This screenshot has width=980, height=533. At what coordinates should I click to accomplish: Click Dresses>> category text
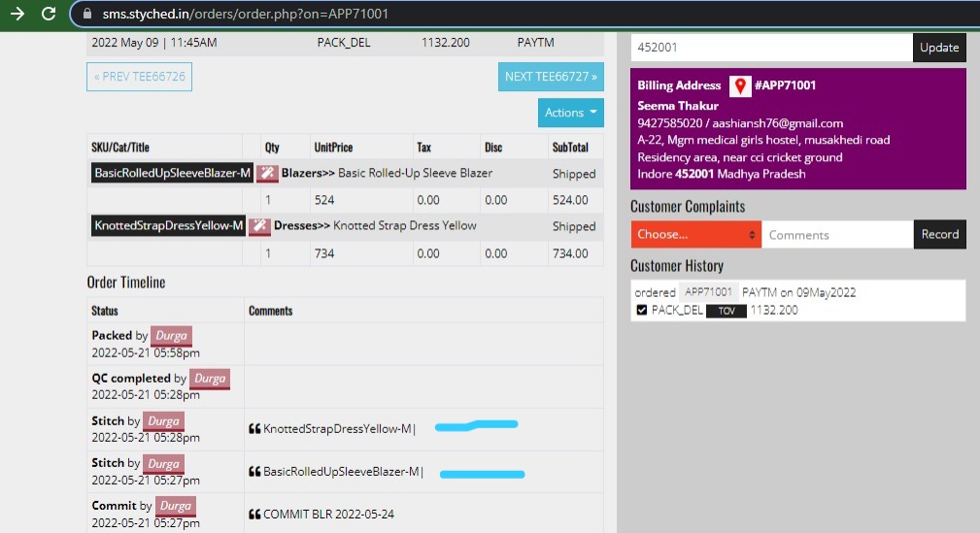[x=302, y=225]
